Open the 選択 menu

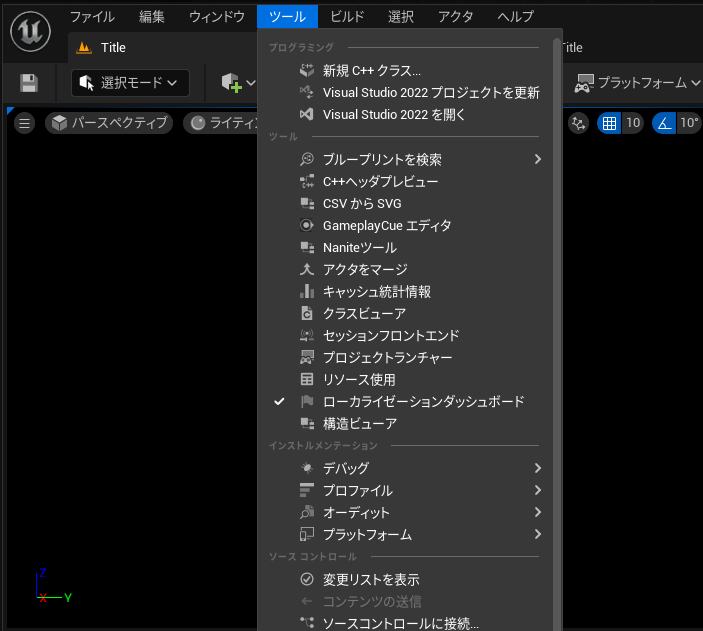coord(400,17)
